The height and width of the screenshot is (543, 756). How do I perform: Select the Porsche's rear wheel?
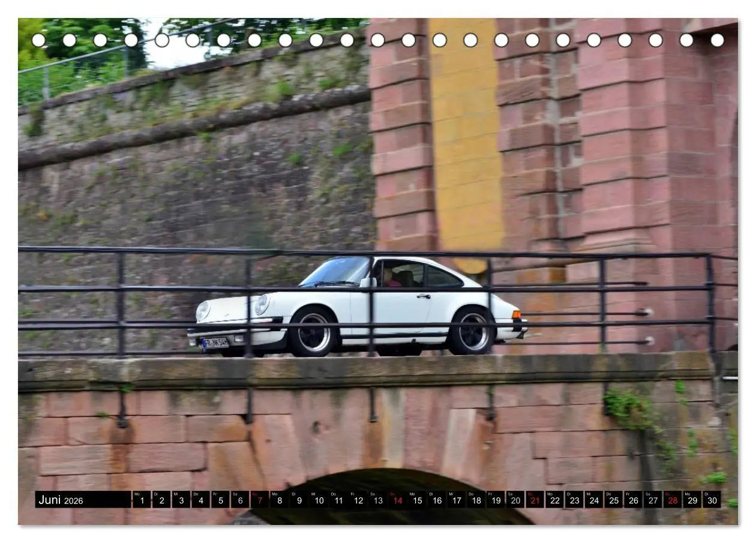click(473, 332)
